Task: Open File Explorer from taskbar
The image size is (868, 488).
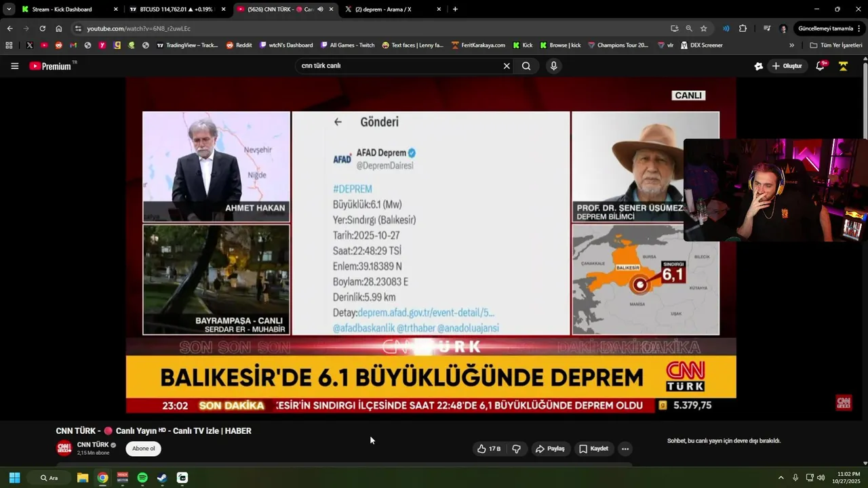Action: point(83,478)
